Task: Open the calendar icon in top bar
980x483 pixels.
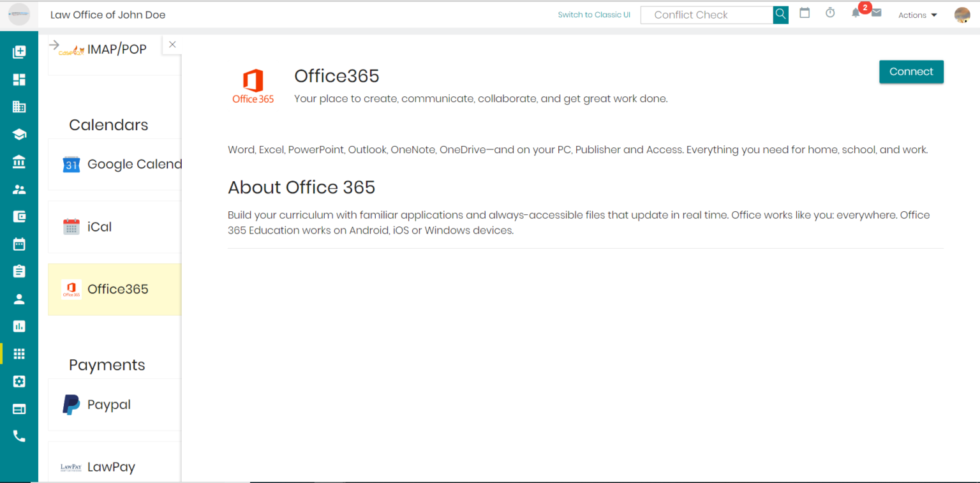Action: click(x=805, y=13)
